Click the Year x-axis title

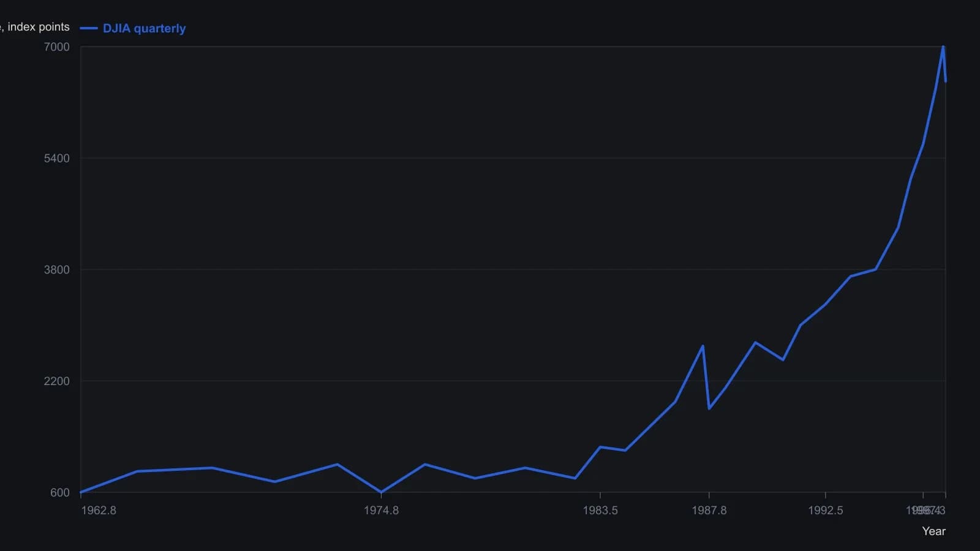934,531
